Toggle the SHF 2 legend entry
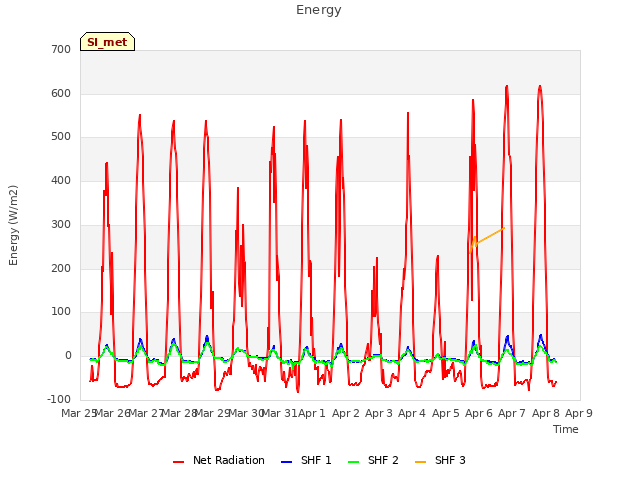The height and width of the screenshot is (480, 640). tap(373, 460)
